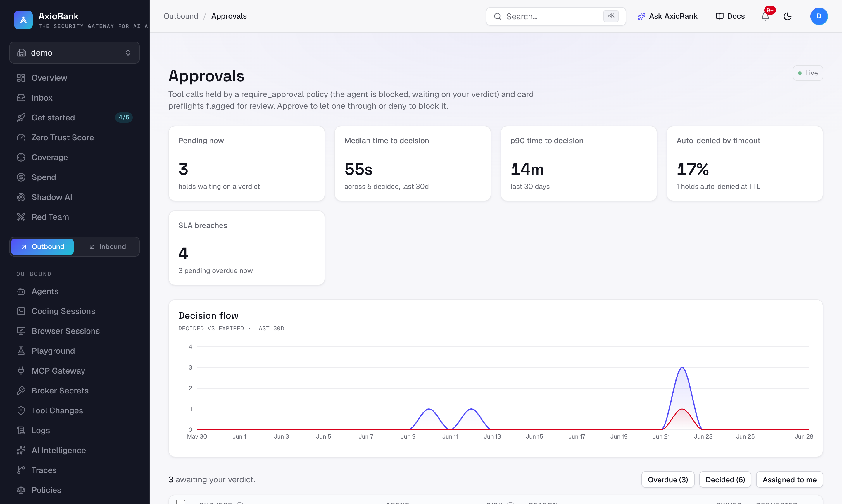842x504 pixels.
Task: Click the Shadow AI radar icon
Action: click(21, 197)
